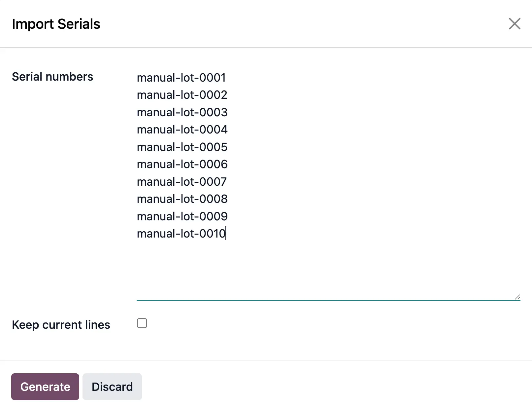The image size is (532, 410).
Task: Click the Import Serials dialog title
Action: click(x=56, y=24)
